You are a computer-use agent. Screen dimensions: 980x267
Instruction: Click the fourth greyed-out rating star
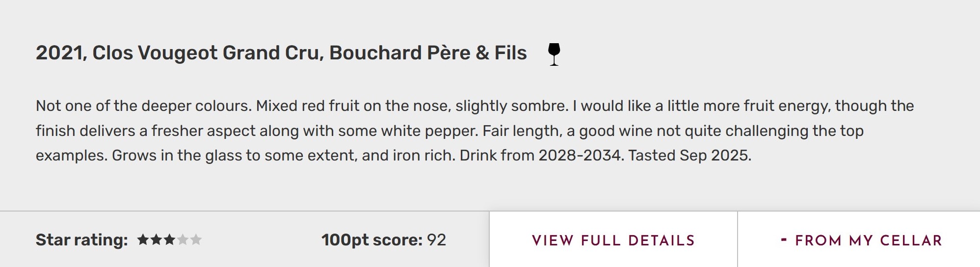[x=183, y=240]
